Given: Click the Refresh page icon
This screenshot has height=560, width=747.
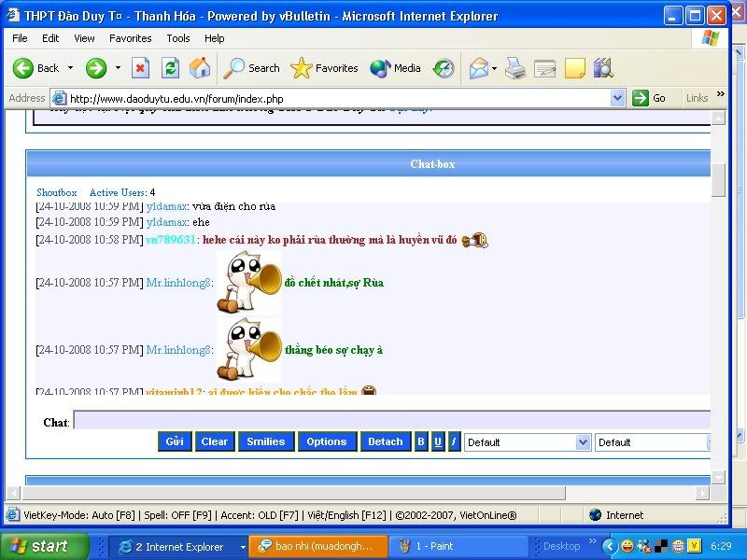Looking at the screenshot, I should click(x=170, y=68).
